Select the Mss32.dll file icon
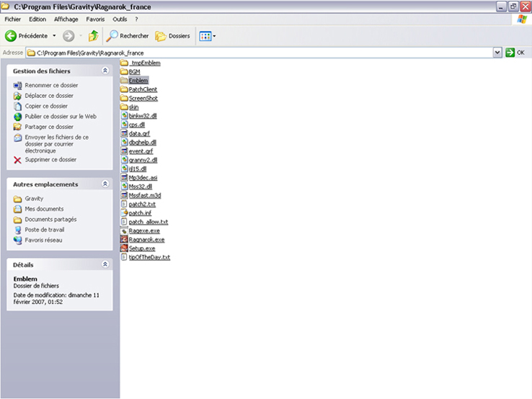This screenshot has height=399, width=532. 124,186
